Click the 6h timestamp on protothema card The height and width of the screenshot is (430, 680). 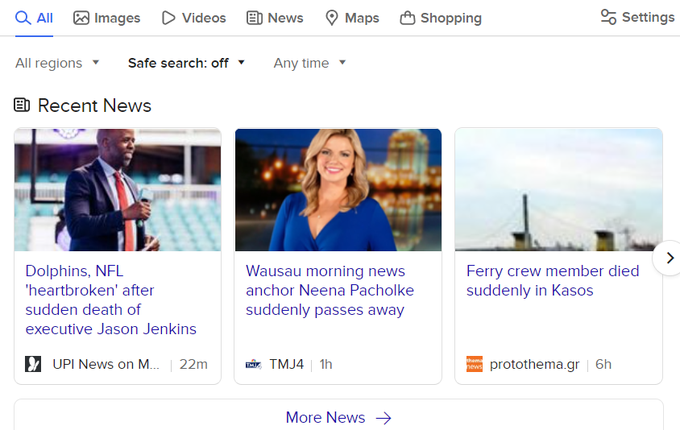pyautogui.click(x=603, y=364)
